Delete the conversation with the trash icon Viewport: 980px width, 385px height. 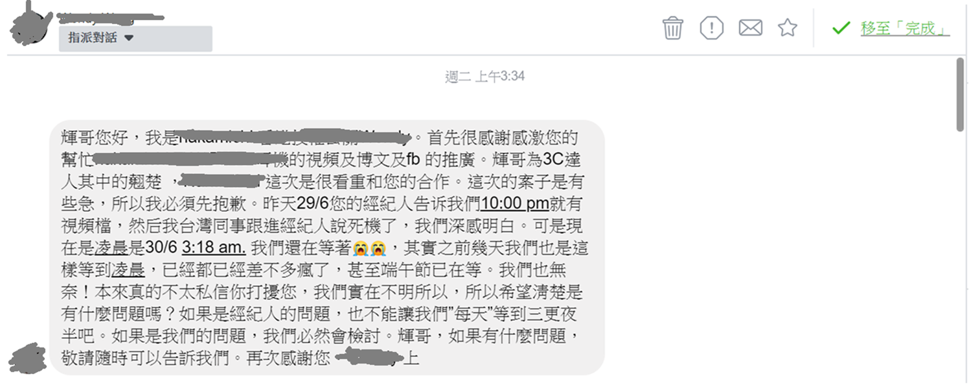pyautogui.click(x=673, y=28)
